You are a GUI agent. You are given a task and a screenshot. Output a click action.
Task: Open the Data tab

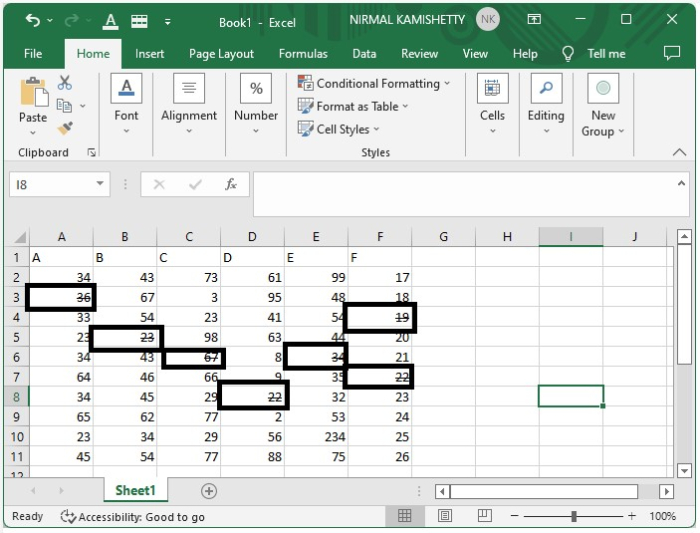click(364, 54)
